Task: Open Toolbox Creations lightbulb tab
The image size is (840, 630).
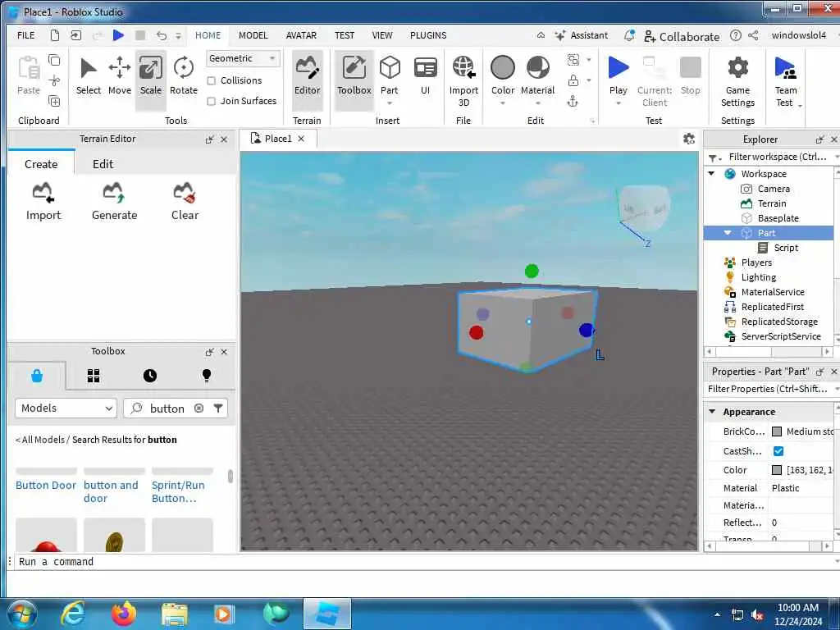Action: (207, 376)
